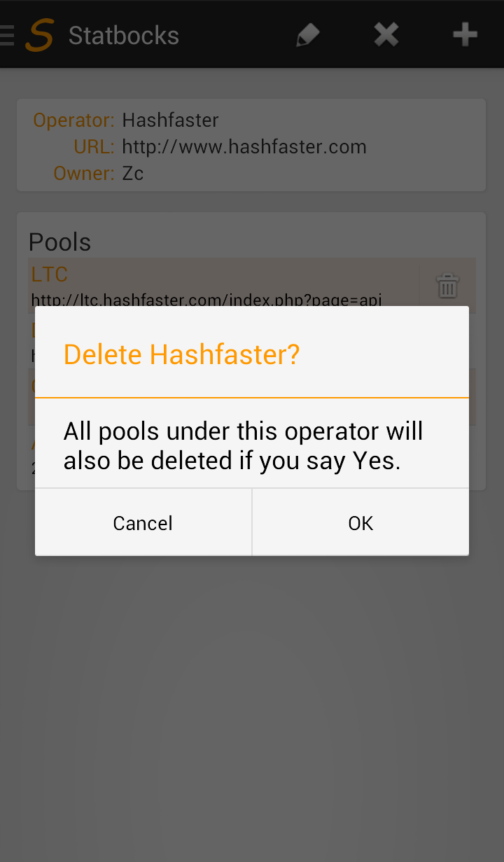Confirm deletion with the OK button

click(x=360, y=523)
